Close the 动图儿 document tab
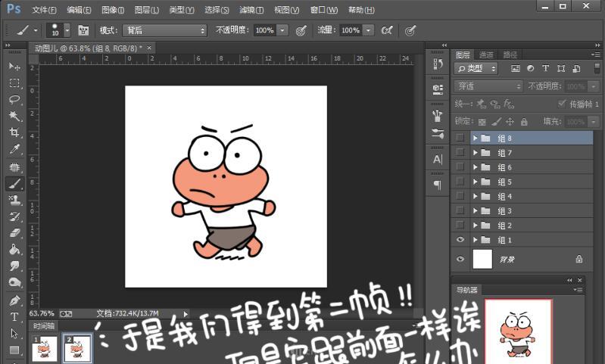 click(149, 48)
